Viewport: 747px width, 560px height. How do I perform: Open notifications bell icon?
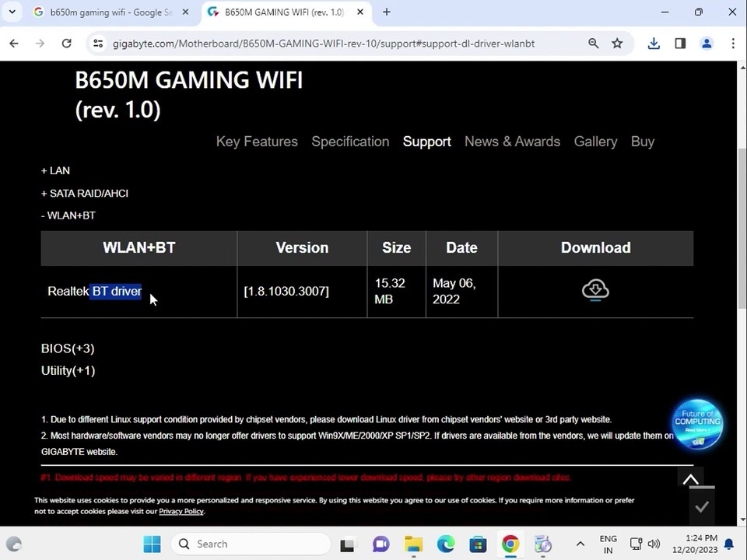[729, 544]
